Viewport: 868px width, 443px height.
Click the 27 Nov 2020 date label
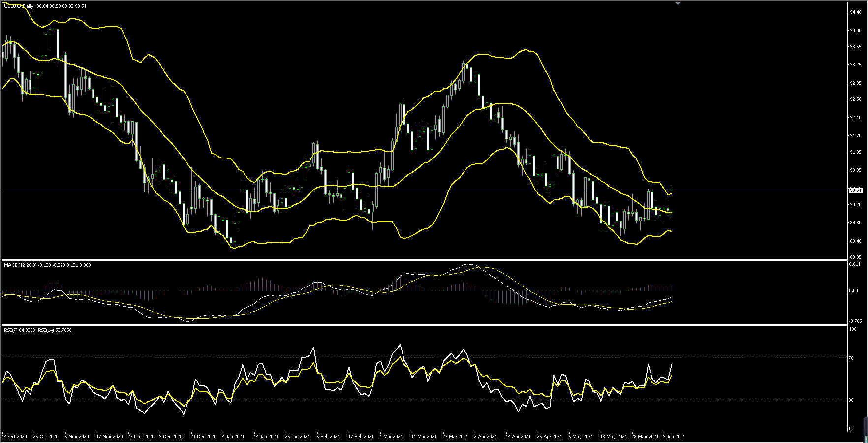141,437
